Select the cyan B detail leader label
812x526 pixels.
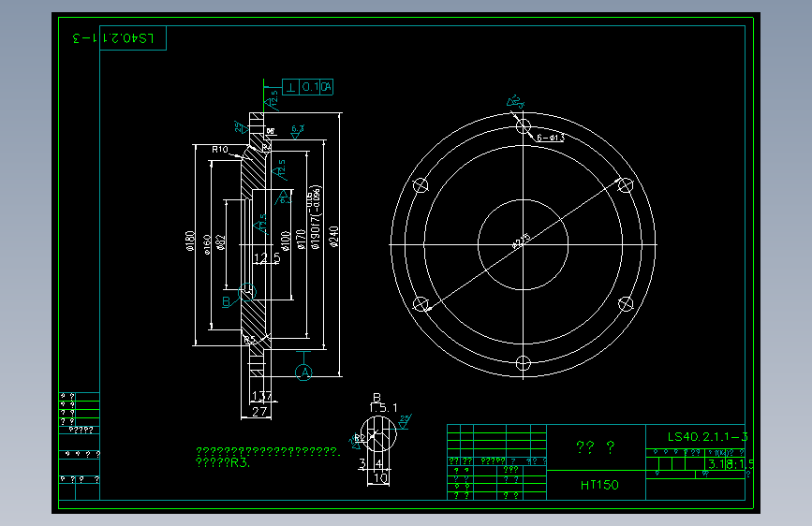[x=227, y=301]
